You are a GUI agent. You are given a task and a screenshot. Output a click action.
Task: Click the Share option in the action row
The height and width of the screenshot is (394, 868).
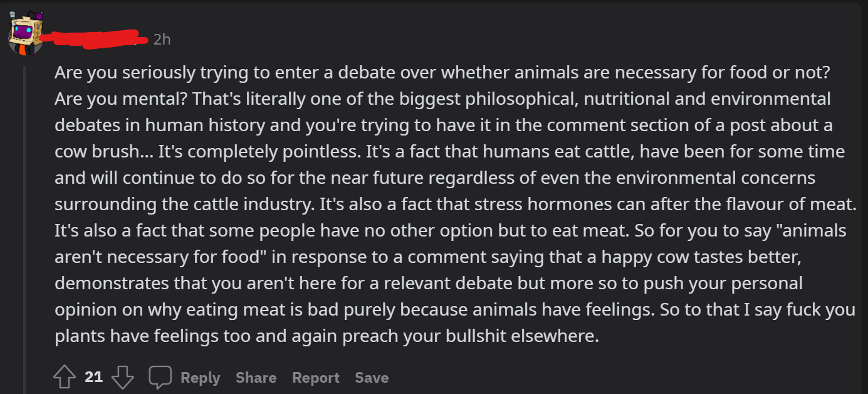256,377
